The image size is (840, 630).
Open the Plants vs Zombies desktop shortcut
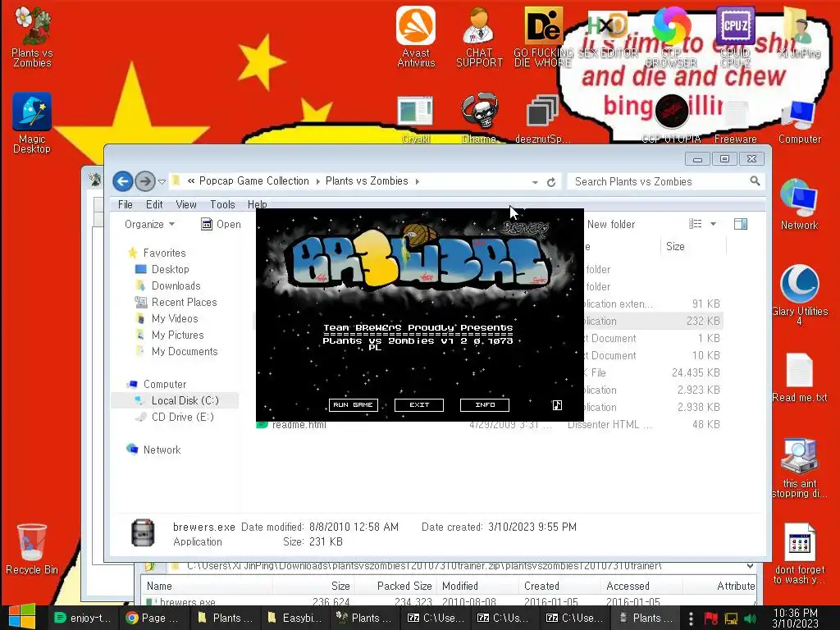pyautogui.click(x=32, y=36)
